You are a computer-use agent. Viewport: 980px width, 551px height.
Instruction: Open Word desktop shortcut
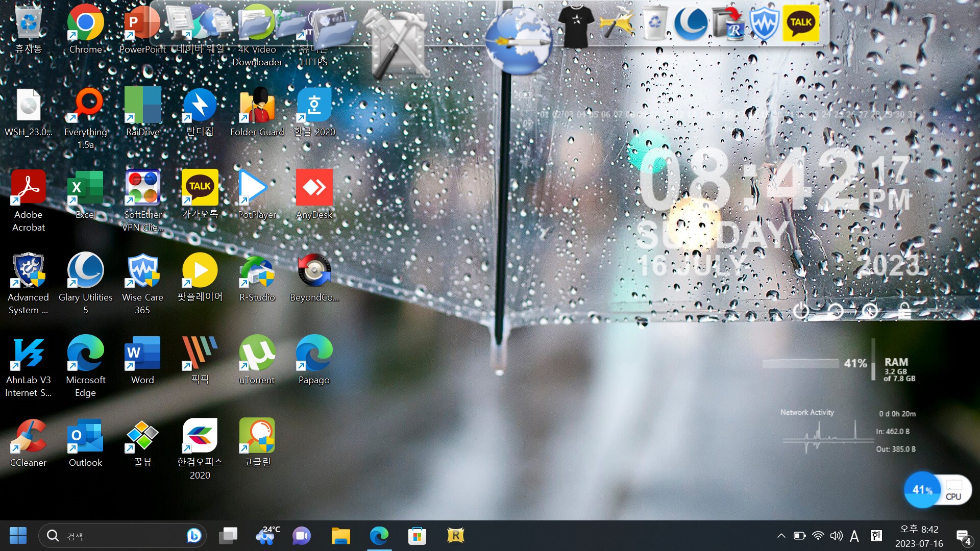[x=142, y=360]
